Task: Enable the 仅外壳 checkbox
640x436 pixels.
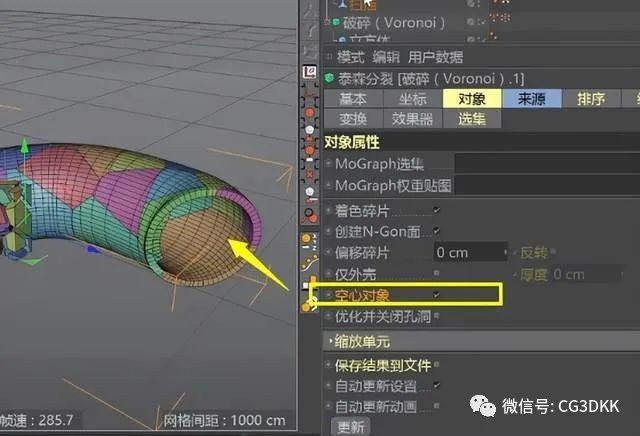Action: (x=436, y=273)
